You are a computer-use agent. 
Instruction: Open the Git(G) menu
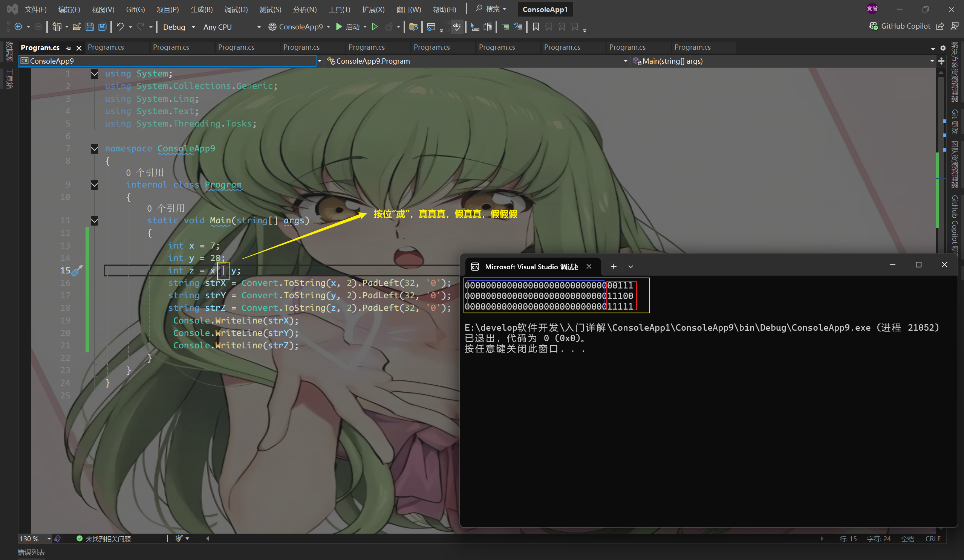click(x=135, y=9)
